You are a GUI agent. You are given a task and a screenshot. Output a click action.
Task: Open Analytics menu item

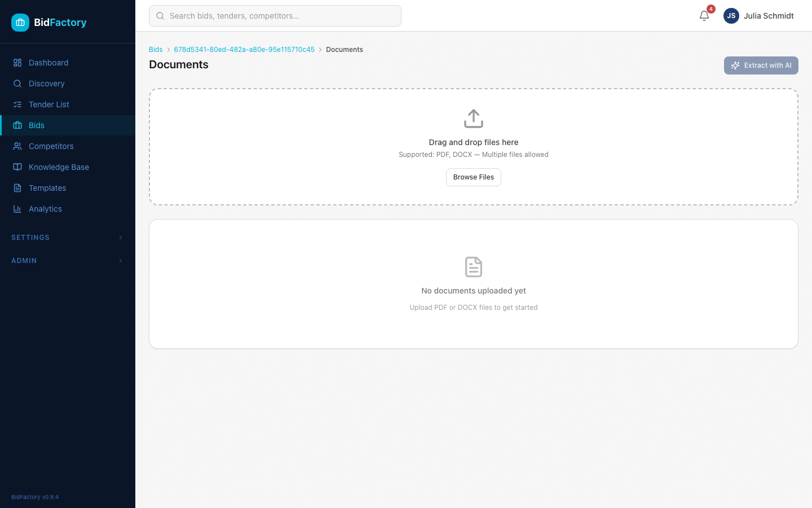pos(68,209)
